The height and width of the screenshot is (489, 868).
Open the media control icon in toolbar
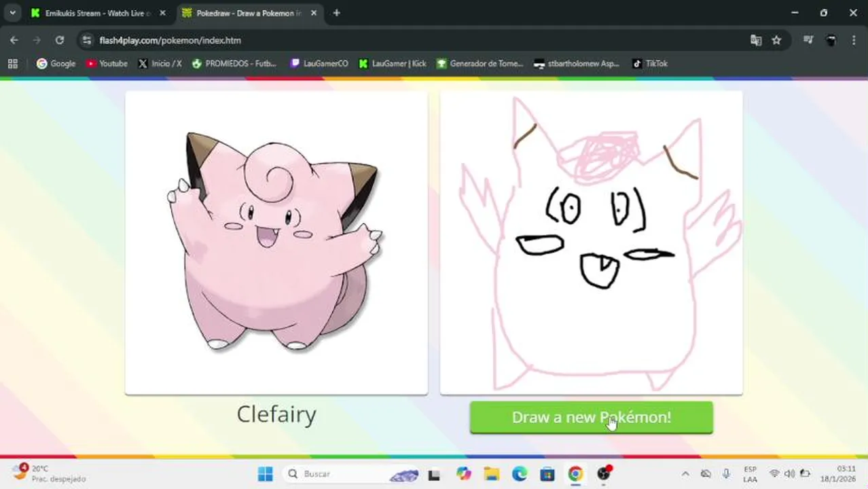tap(808, 40)
